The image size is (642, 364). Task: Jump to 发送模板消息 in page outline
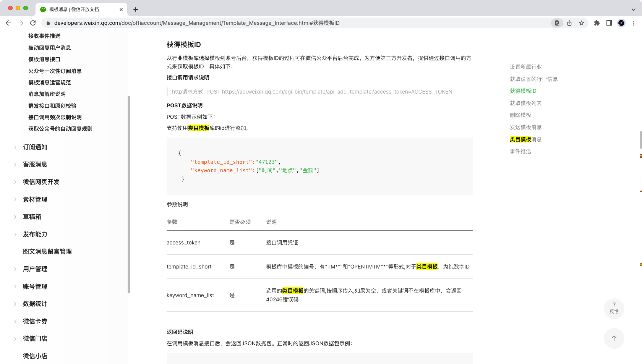526,127
